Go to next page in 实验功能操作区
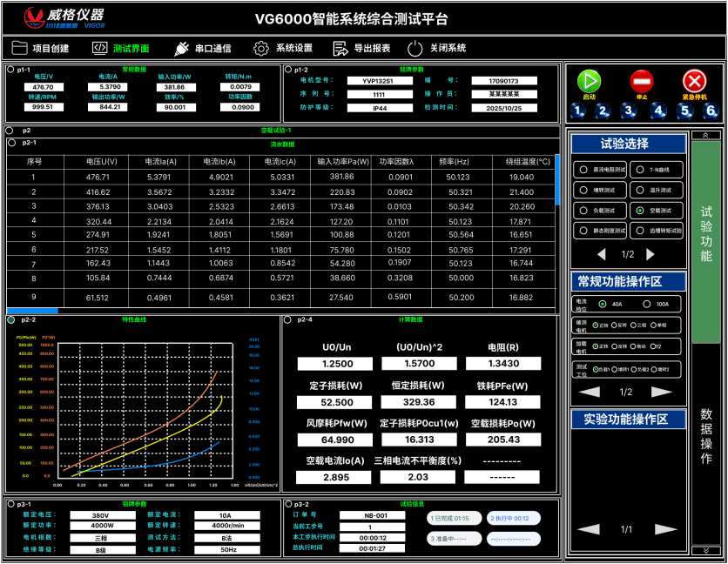The height and width of the screenshot is (564, 728). [x=666, y=529]
